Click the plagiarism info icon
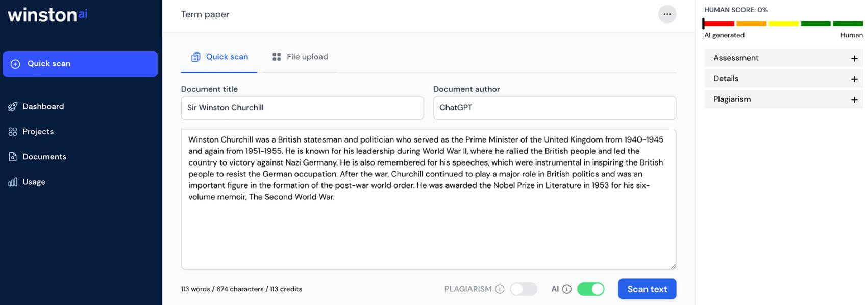This screenshot has width=868, height=305. pyautogui.click(x=500, y=289)
